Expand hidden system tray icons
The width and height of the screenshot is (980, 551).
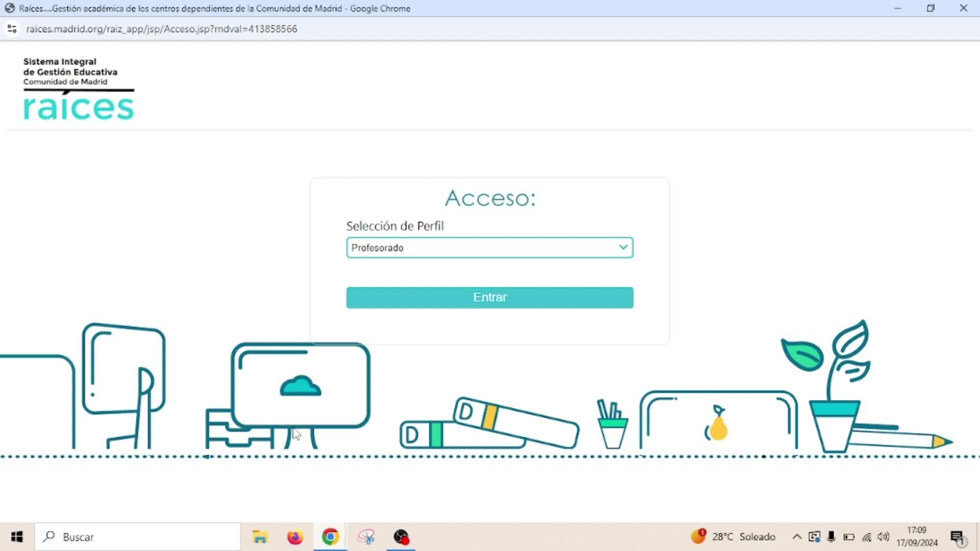click(796, 537)
